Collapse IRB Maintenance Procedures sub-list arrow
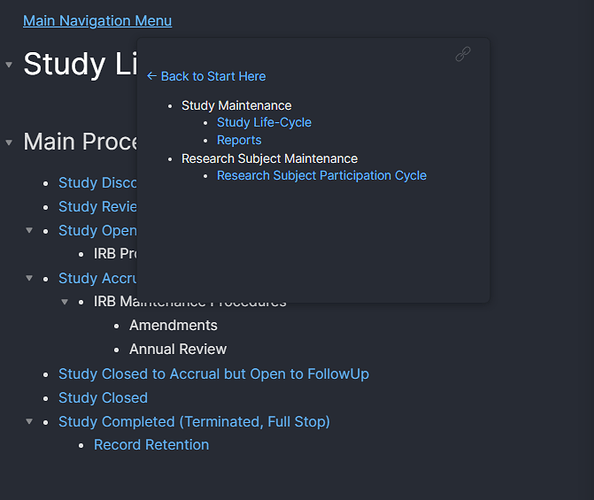This screenshot has width=594, height=500. click(65, 302)
